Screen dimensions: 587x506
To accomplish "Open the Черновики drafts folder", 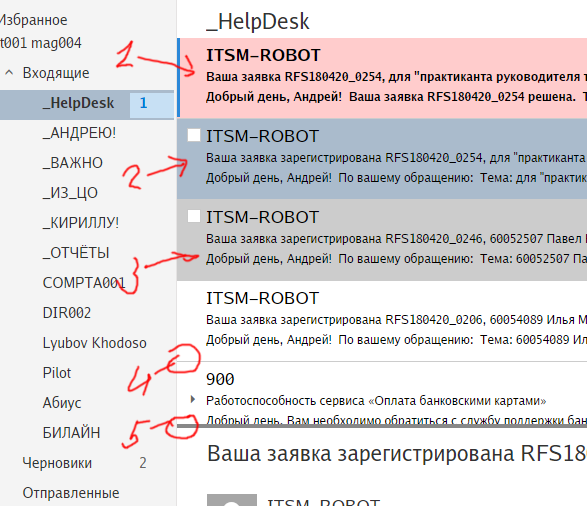I will [57, 463].
